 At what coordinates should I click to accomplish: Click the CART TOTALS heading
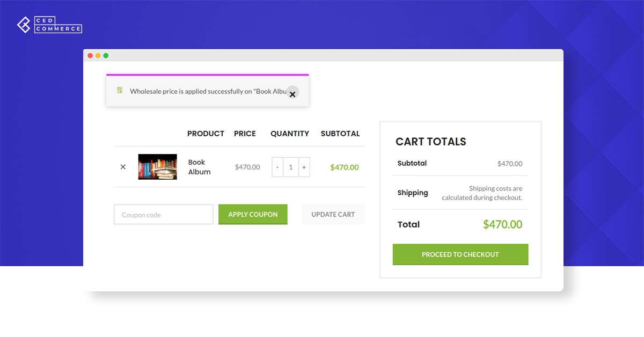431,142
